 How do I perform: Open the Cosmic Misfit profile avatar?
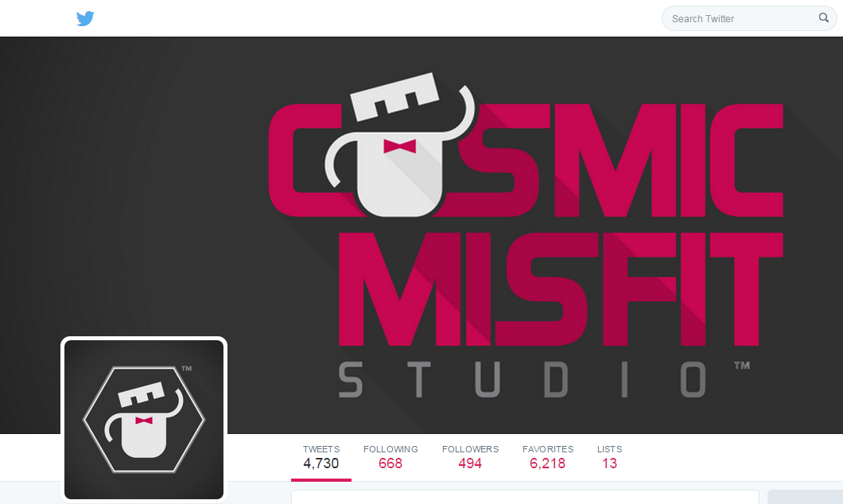point(144,420)
